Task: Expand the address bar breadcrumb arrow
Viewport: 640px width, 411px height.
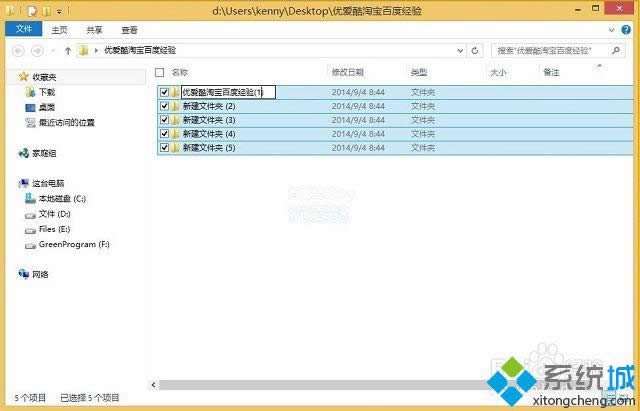Action: click(96, 51)
